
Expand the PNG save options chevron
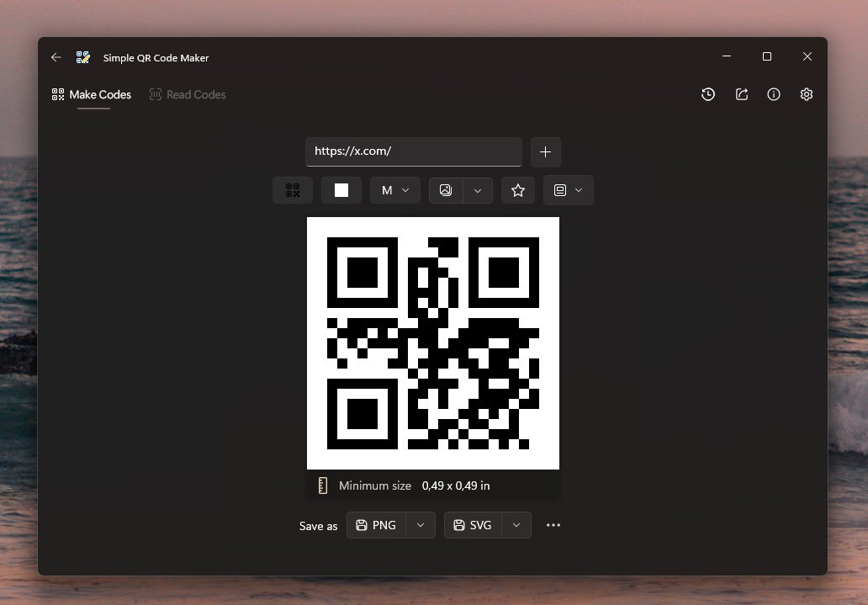pos(421,525)
